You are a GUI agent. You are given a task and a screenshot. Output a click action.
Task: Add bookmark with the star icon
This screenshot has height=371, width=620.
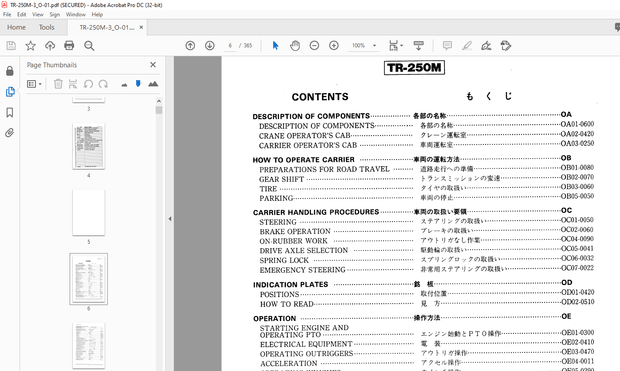click(x=30, y=45)
